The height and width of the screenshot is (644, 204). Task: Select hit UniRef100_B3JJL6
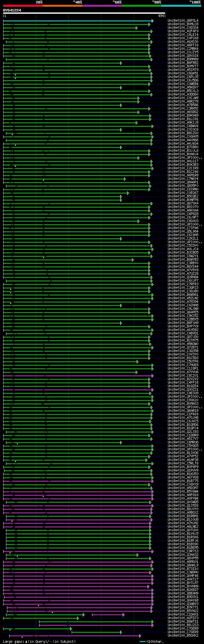click(183, 150)
